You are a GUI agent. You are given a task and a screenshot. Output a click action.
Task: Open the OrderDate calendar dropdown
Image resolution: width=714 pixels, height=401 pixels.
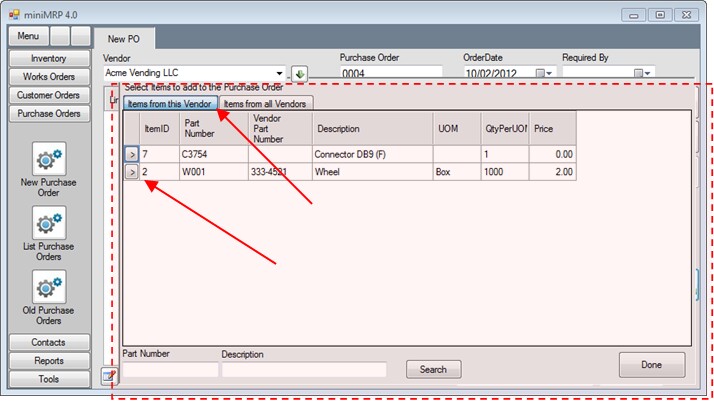coord(543,74)
